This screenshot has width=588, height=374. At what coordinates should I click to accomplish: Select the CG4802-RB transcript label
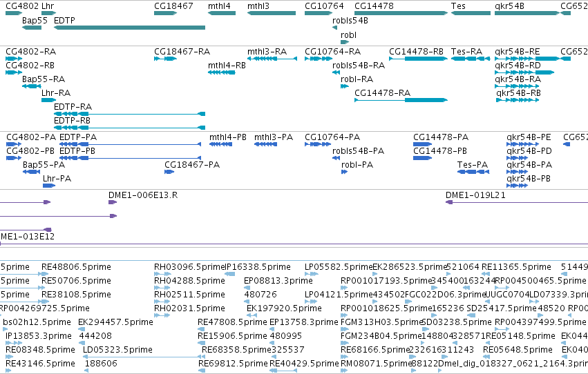[30, 65]
